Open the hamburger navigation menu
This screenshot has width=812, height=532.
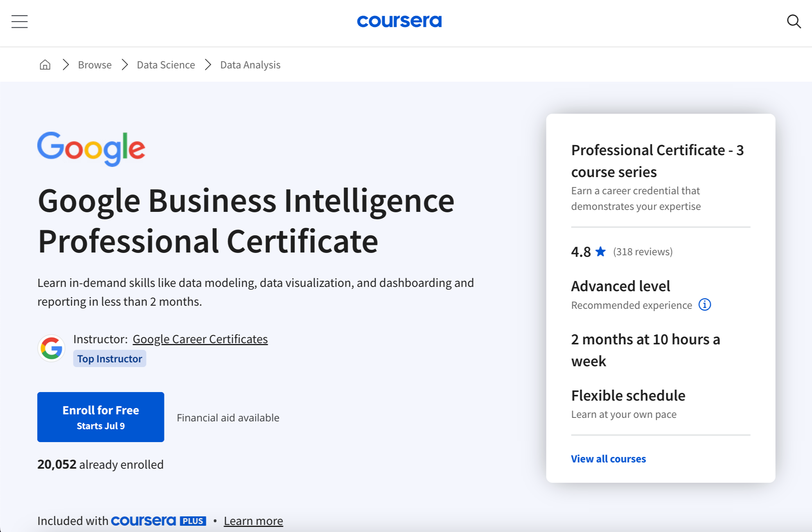coord(20,21)
